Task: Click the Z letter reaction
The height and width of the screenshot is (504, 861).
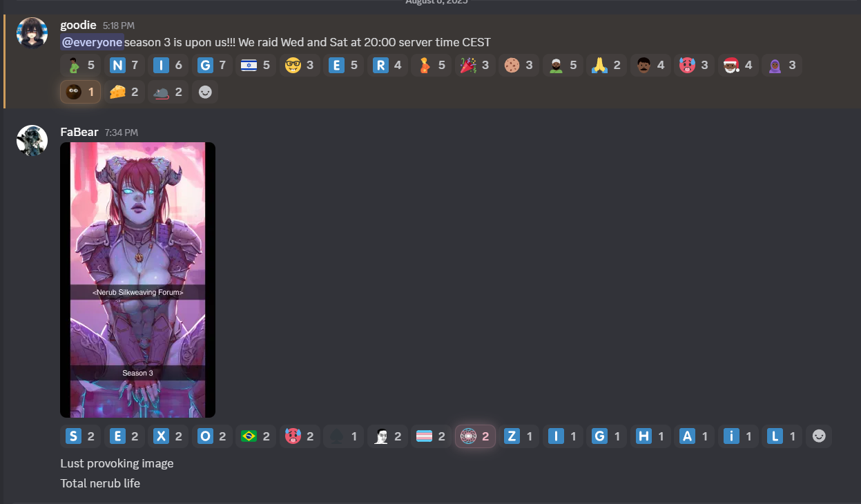Action: click(x=519, y=436)
